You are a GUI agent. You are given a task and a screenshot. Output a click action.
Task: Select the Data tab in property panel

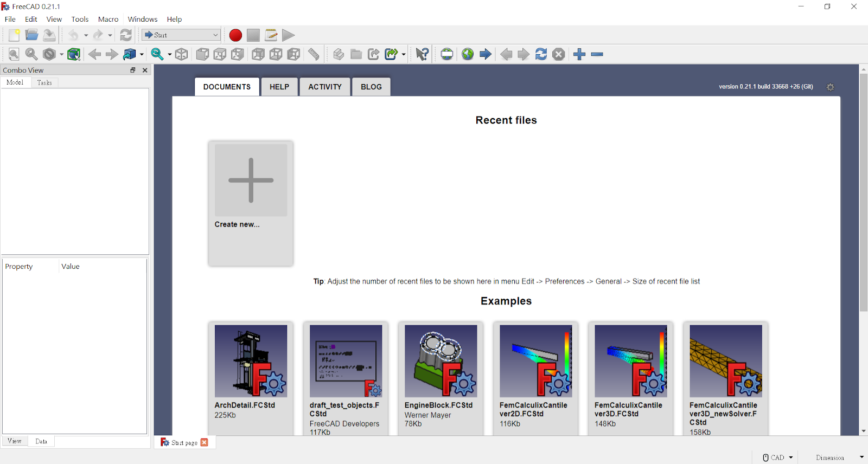pos(41,441)
